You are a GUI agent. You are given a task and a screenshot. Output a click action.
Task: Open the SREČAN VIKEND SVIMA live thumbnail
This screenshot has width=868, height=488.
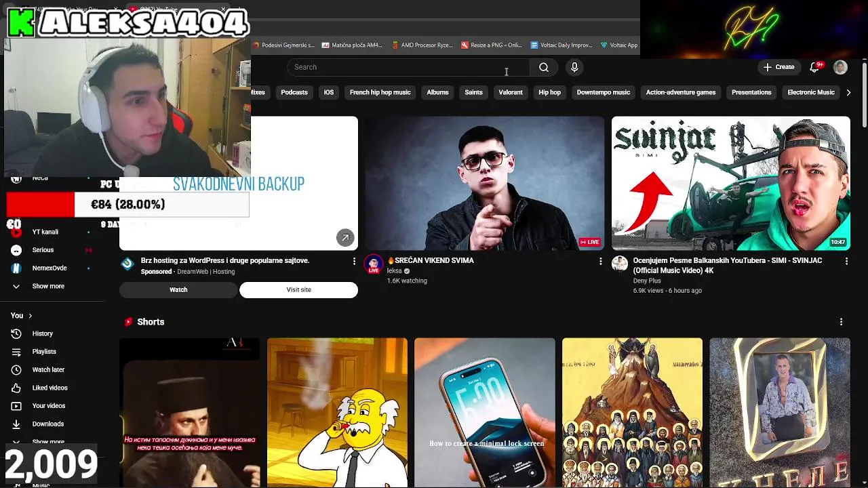485,183
